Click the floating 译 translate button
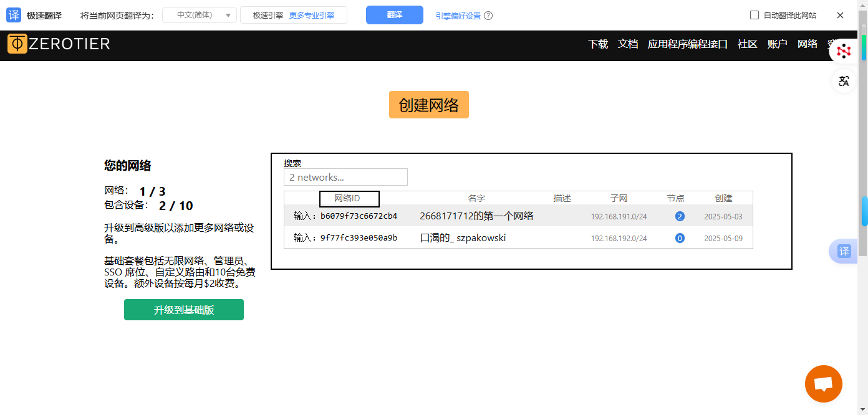 click(843, 251)
